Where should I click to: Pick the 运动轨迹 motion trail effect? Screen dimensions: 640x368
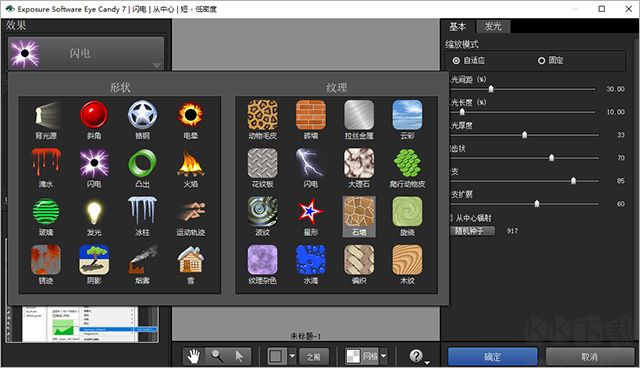[190, 217]
